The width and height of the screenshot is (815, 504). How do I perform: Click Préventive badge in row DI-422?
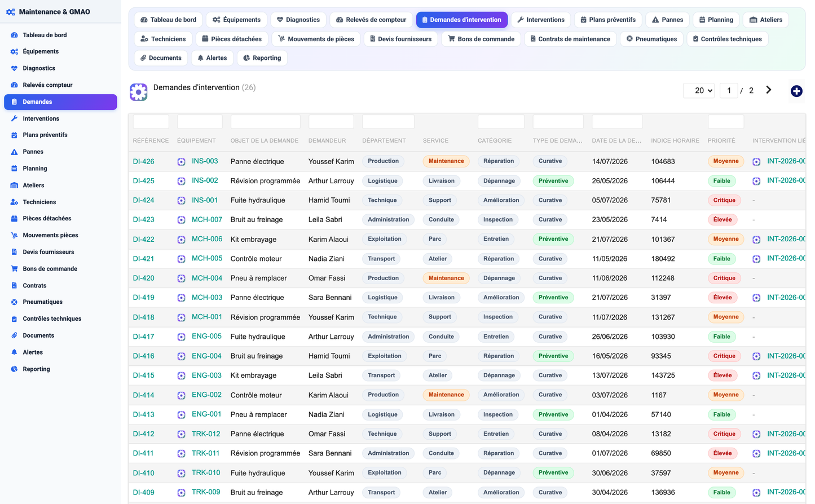tap(553, 239)
